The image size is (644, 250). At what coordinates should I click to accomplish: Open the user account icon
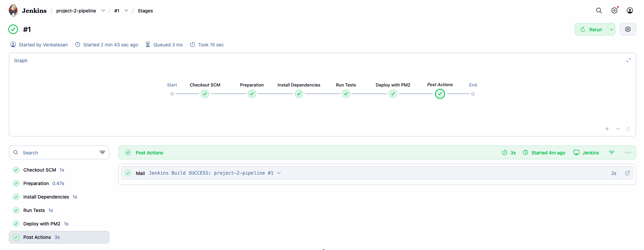[x=630, y=10]
